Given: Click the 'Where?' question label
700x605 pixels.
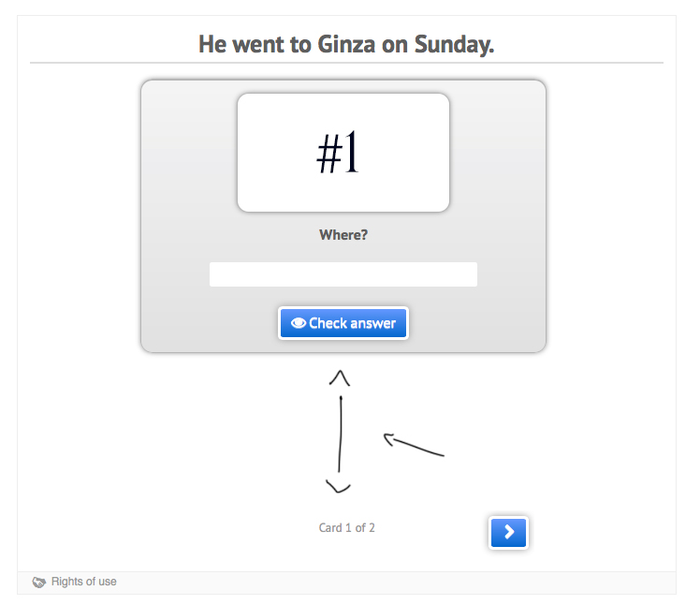Looking at the screenshot, I should click(343, 235).
